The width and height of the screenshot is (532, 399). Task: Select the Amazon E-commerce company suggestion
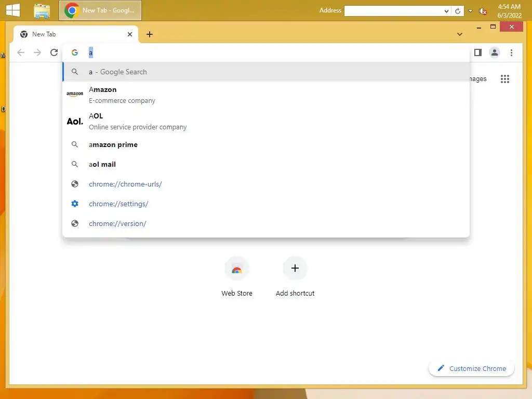coord(266,95)
